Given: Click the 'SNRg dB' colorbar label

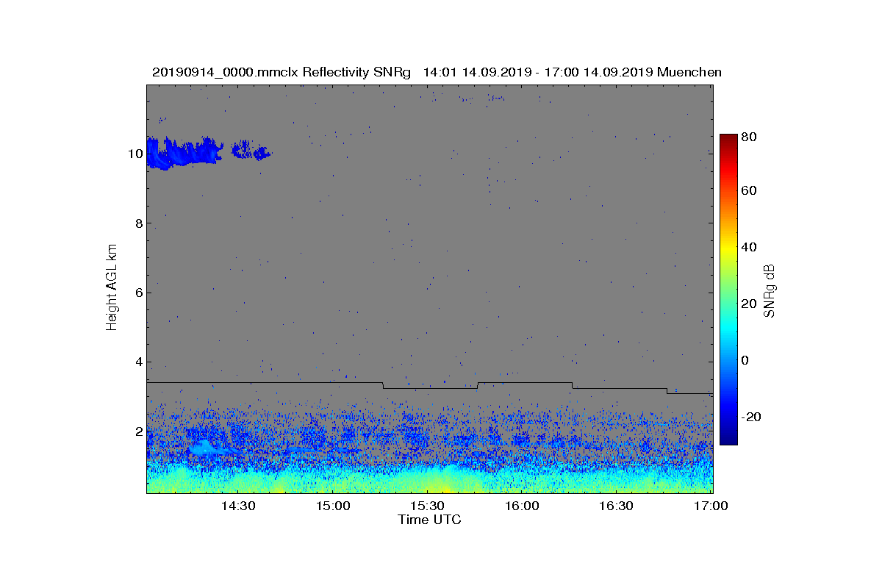Looking at the screenshot, I should click(770, 290).
